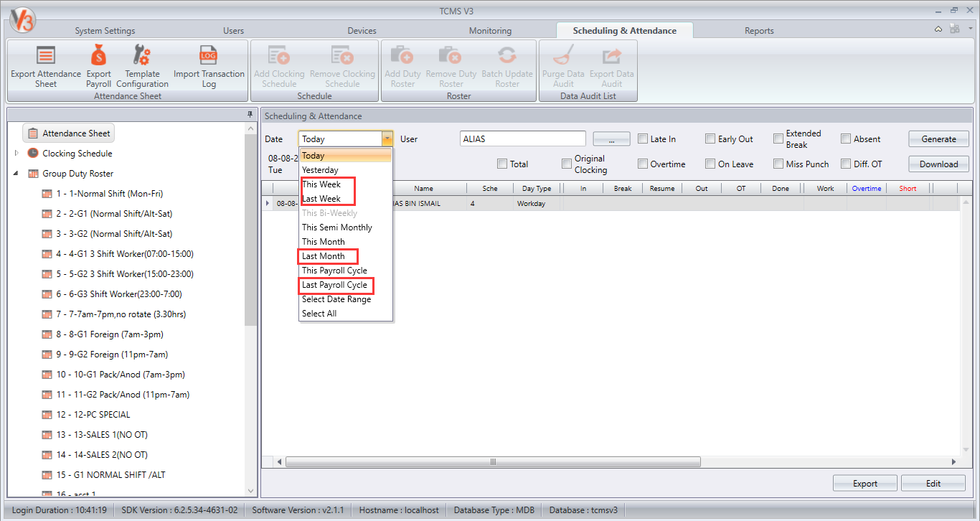Select roster 12-PC SPECIAL
The height and width of the screenshot is (521, 980).
[x=93, y=415]
